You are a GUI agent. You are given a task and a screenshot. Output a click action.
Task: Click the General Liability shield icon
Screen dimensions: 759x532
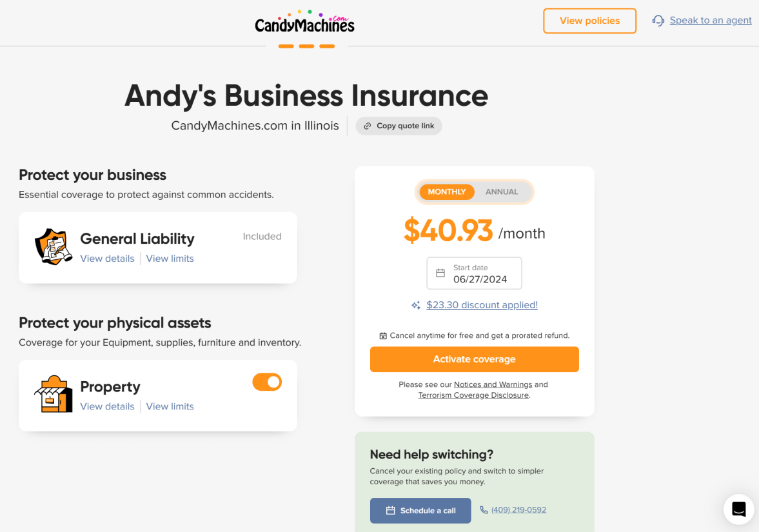click(53, 247)
